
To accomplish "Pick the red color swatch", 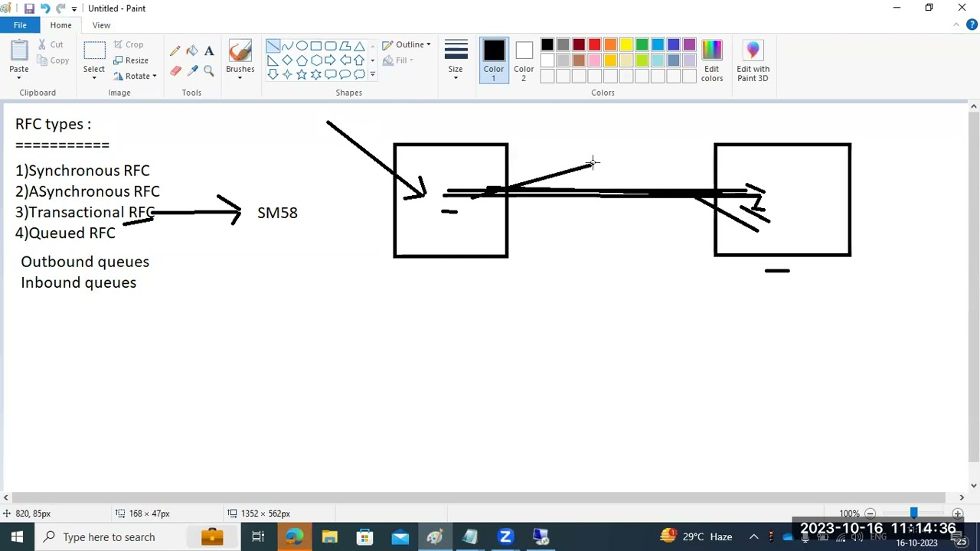I will (594, 45).
